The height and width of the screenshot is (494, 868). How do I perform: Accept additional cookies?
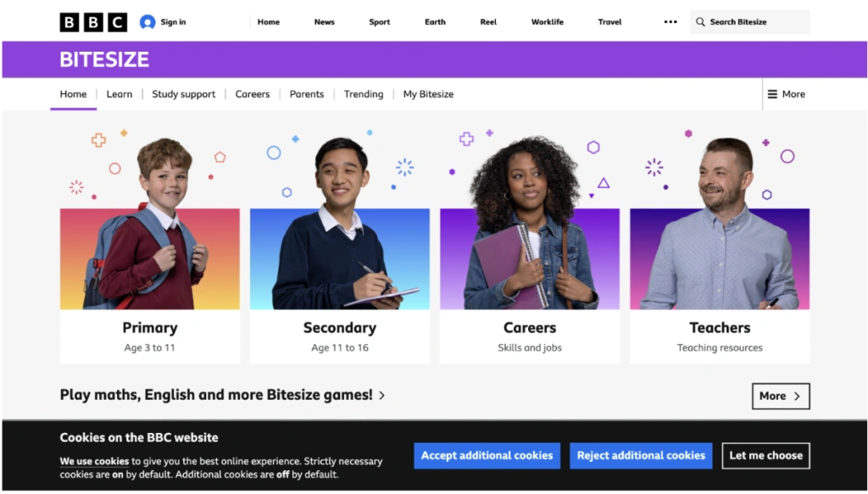tap(487, 456)
